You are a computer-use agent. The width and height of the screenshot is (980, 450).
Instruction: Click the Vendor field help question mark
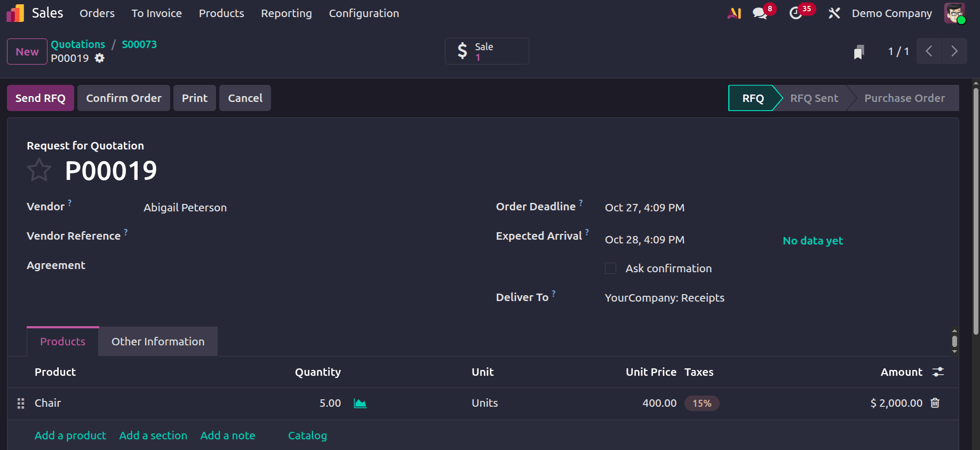[x=69, y=203]
